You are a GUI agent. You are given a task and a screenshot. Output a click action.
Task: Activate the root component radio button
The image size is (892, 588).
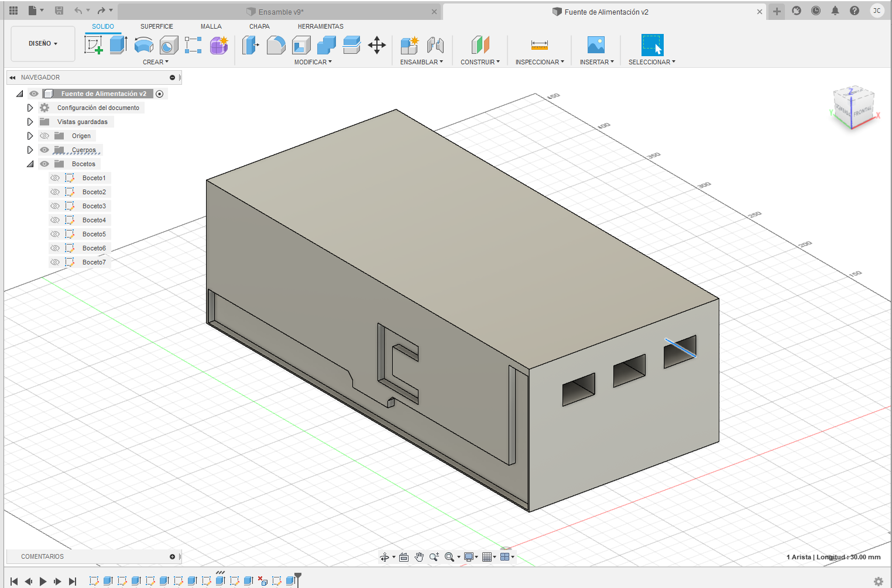coord(159,94)
